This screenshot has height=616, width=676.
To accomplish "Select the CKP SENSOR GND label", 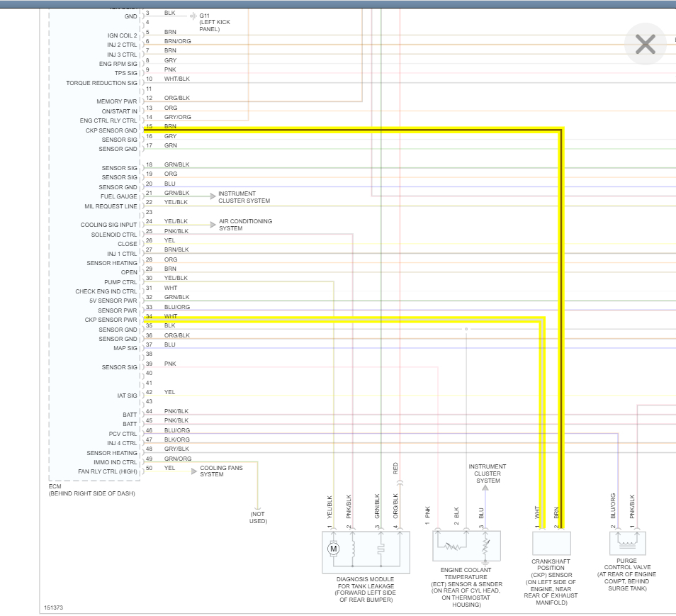I will tap(111, 130).
